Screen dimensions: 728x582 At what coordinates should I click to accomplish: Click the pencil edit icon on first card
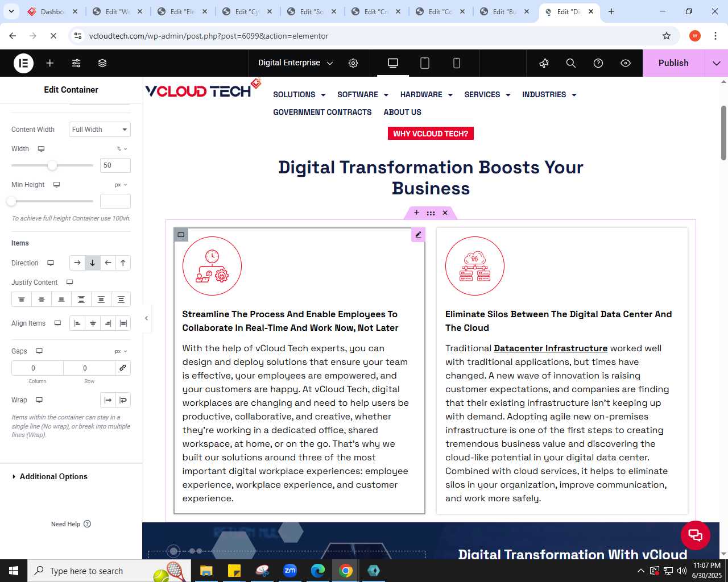[418, 235]
